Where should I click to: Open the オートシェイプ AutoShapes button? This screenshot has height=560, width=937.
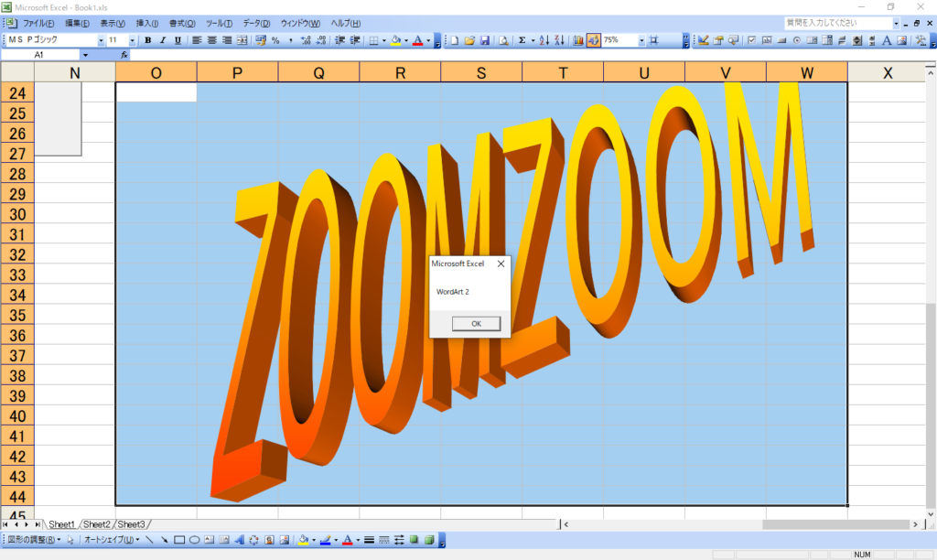point(110,540)
